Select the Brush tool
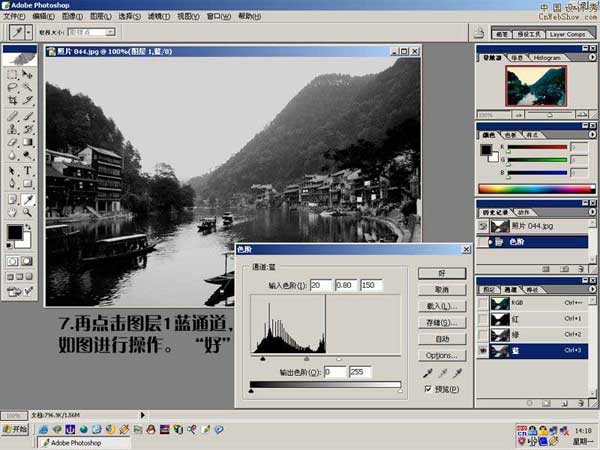The width and height of the screenshot is (600, 450). pos(27,116)
